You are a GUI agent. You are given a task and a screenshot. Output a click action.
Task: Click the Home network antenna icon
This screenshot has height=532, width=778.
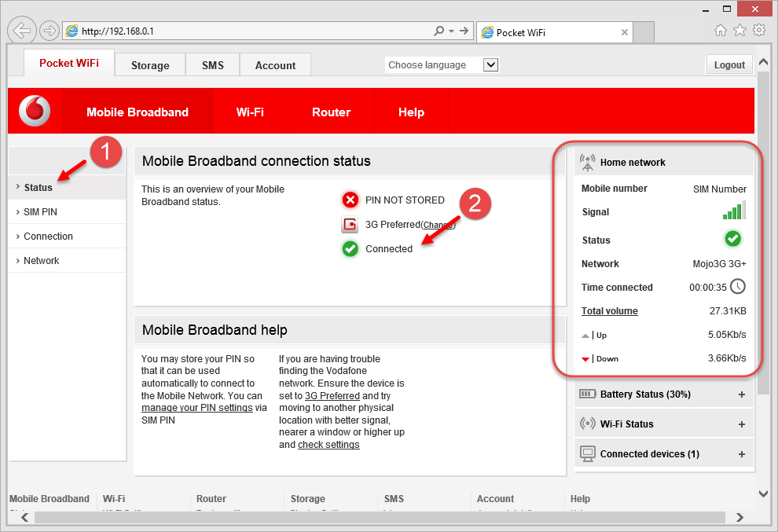(588, 163)
